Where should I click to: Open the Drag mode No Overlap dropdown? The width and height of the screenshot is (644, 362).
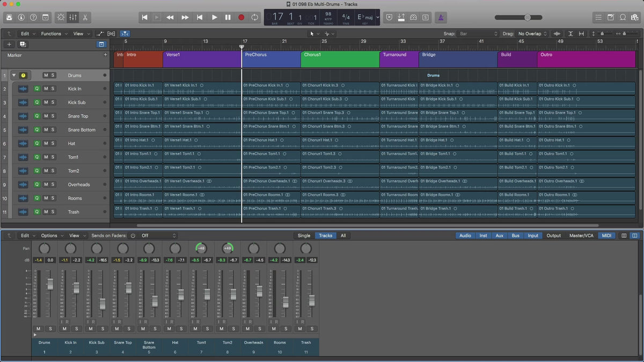tap(532, 34)
